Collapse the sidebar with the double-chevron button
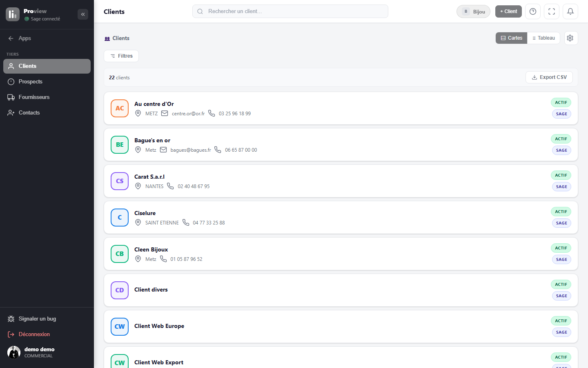 (x=83, y=14)
